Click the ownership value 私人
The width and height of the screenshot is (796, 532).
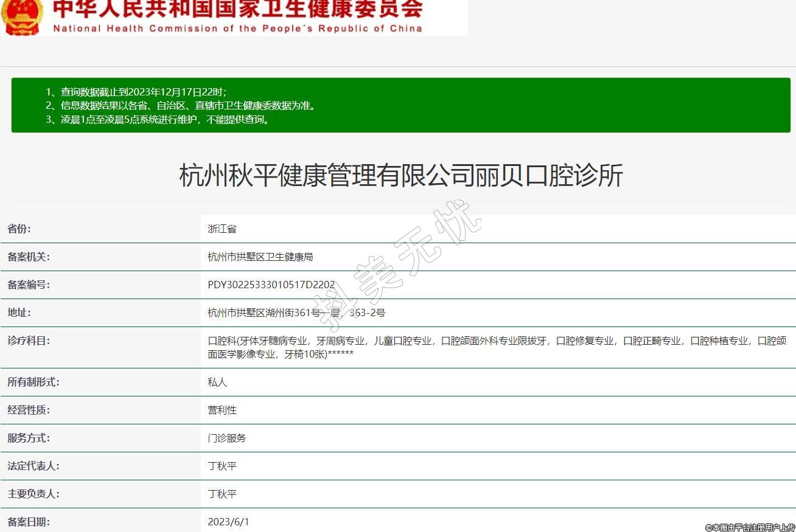click(217, 382)
